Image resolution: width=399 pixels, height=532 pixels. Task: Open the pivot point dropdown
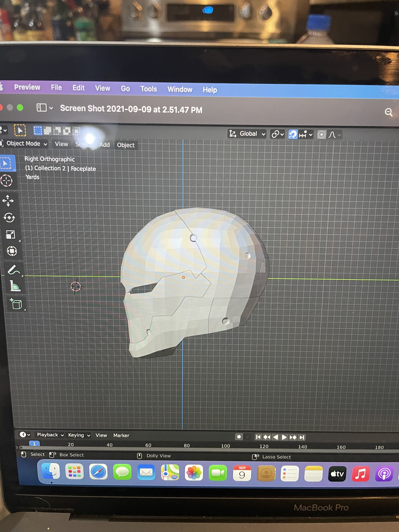tap(277, 134)
